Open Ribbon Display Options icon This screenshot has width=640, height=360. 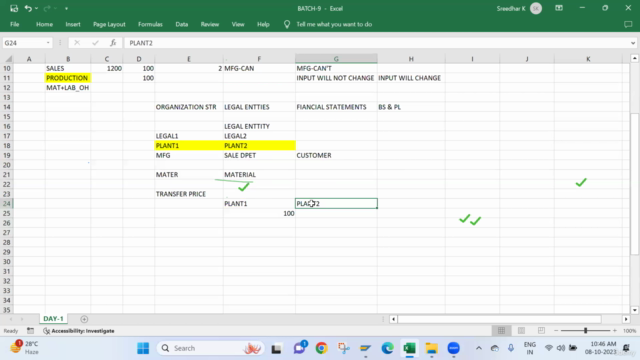coord(559,8)
